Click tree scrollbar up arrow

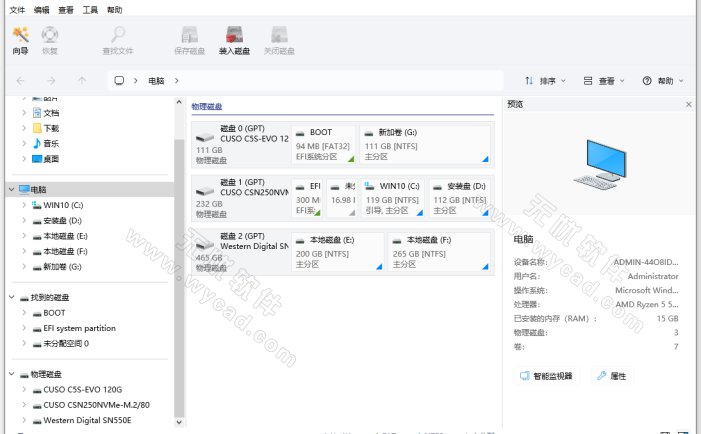point(179,102)
